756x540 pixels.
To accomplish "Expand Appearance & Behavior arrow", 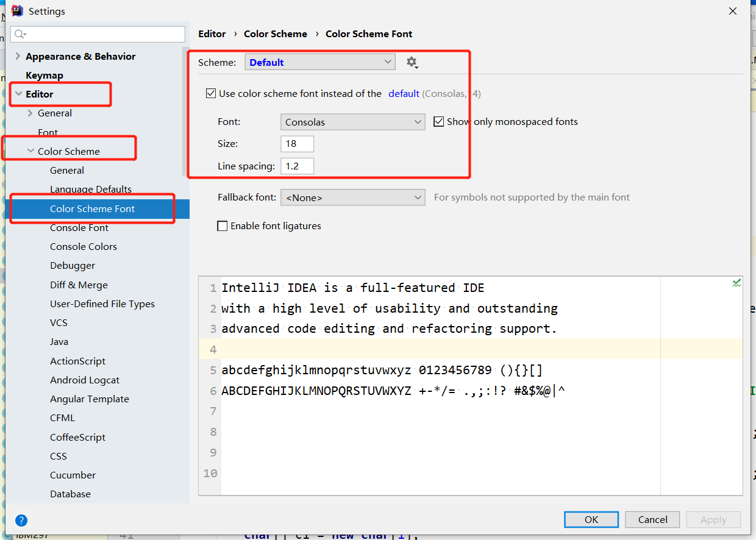I will tap(18, 56).
